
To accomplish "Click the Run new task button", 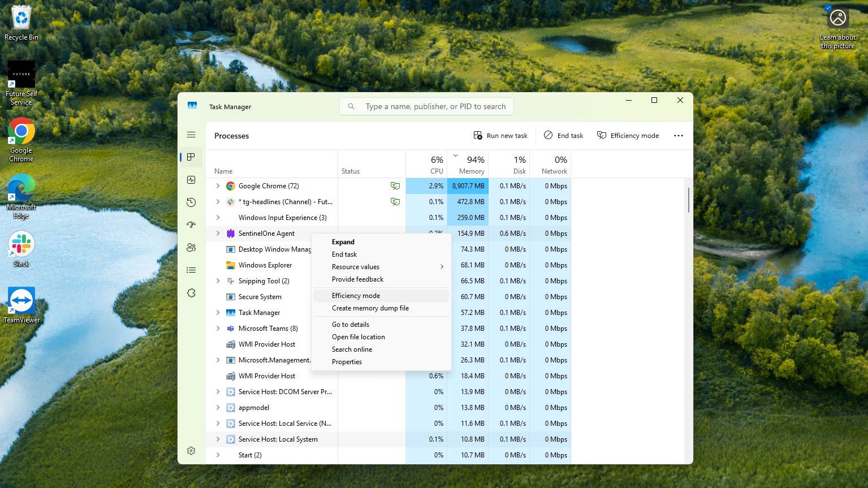I will pyautogui.click(x=500, y=135).
